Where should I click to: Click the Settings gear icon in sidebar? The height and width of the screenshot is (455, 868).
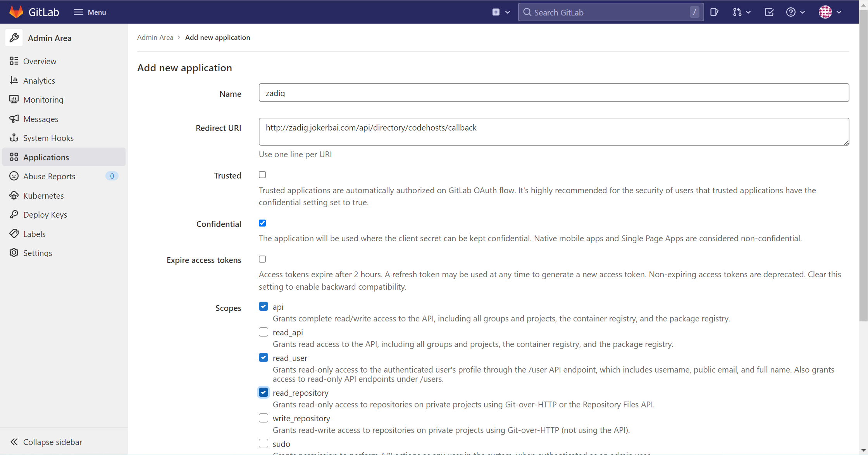[14, 253]
